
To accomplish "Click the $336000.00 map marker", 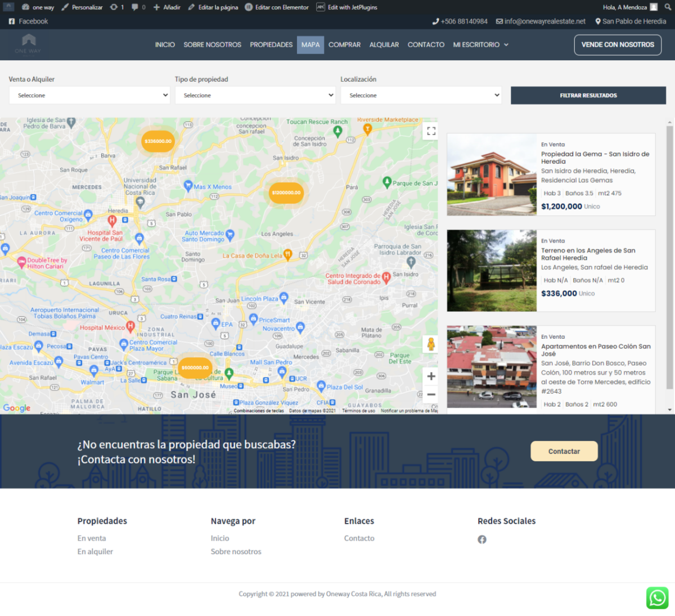I will pyautogui.click(x=158, y=141).
